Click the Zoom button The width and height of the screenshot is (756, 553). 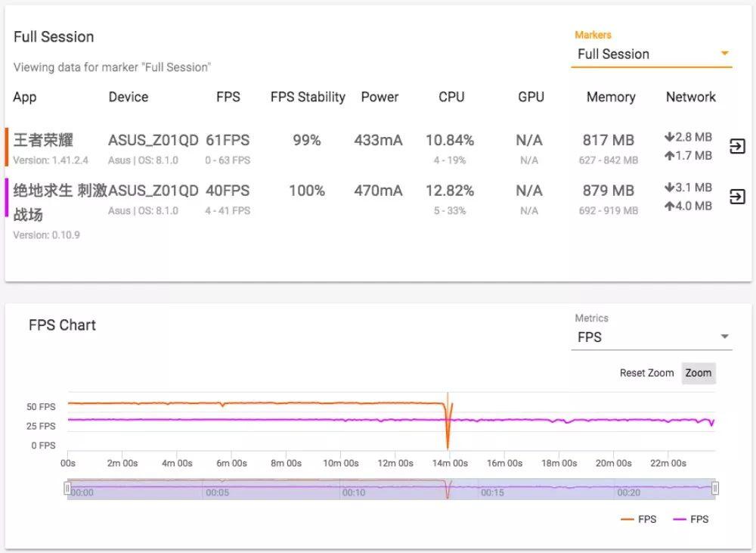698,373
